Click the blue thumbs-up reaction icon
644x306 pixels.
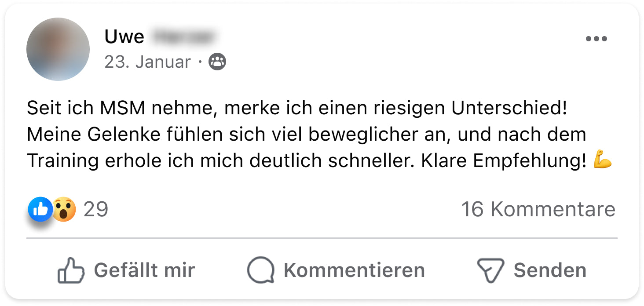click(40, 209)
